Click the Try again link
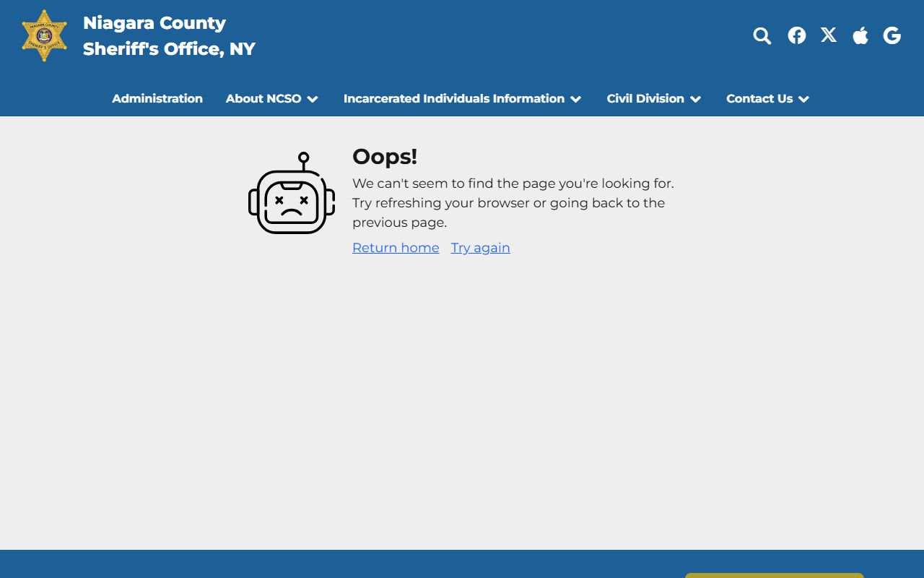 pos(481,248)
